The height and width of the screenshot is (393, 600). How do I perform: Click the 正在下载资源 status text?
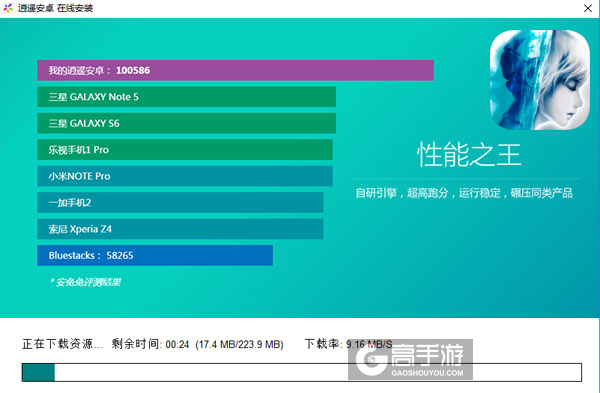tap(62, 344)
